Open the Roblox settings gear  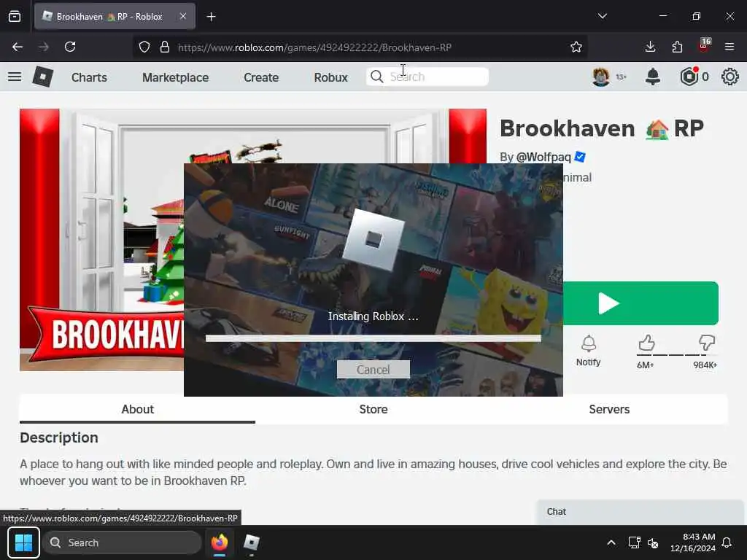pyautogui.click(x=729, y=77)
